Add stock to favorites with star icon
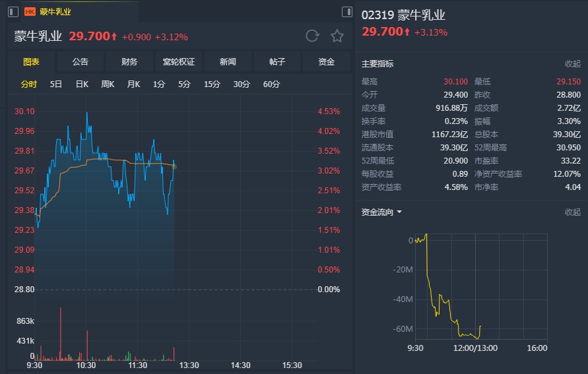 (x=337, y=36)
